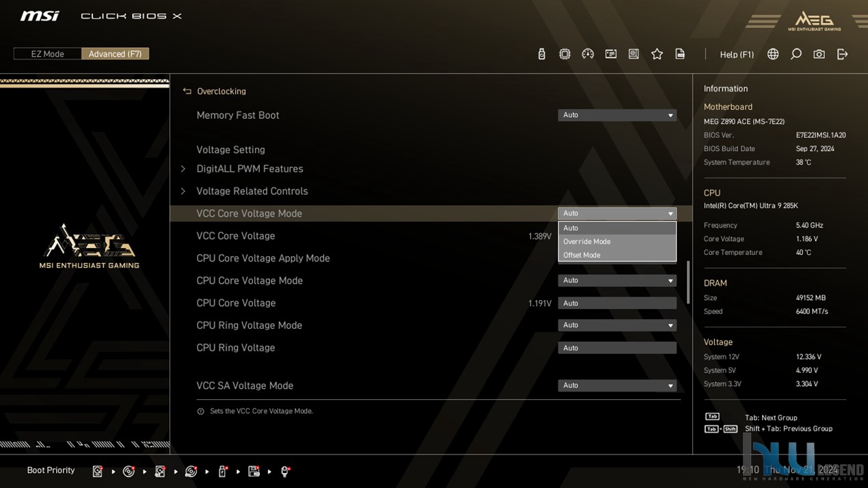
Task: Click the VCC SA Voltage Mode label
Action: (x=245, y=385)
